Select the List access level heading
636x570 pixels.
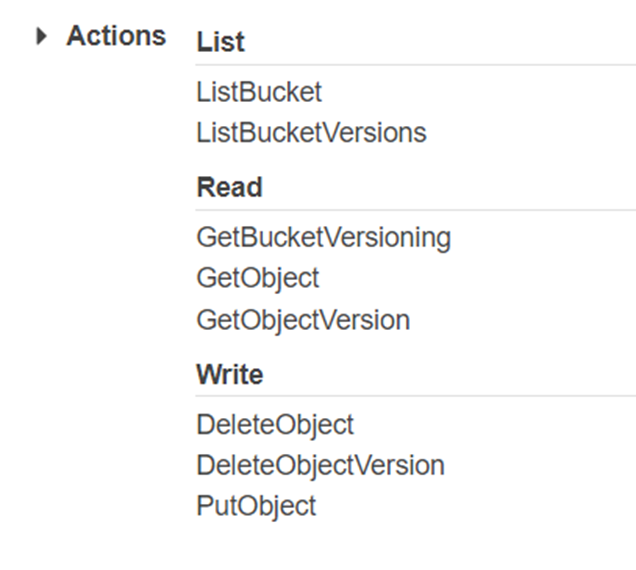click(221, 43)
